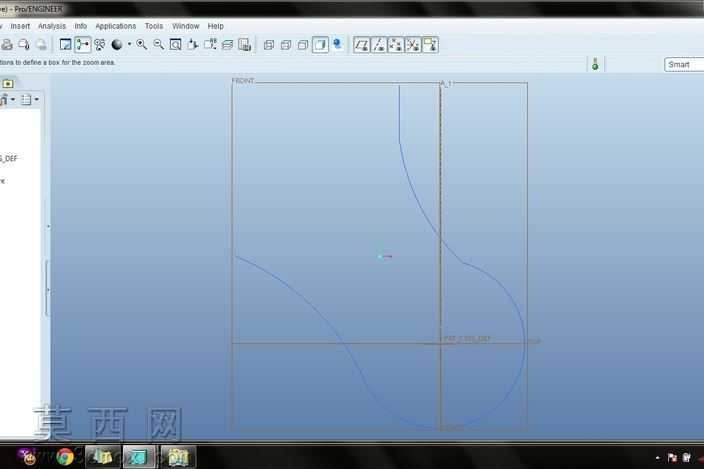704x469 pixels.
Task: Open the model tree Show dropdown
Action: [7, 100]
